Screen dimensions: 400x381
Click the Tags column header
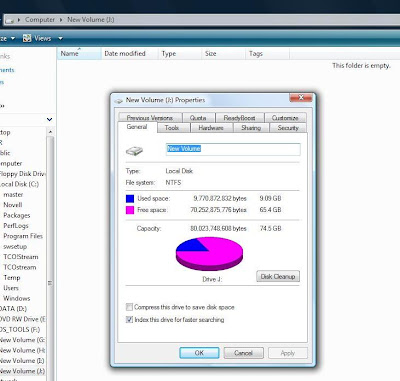click(267, 54)
